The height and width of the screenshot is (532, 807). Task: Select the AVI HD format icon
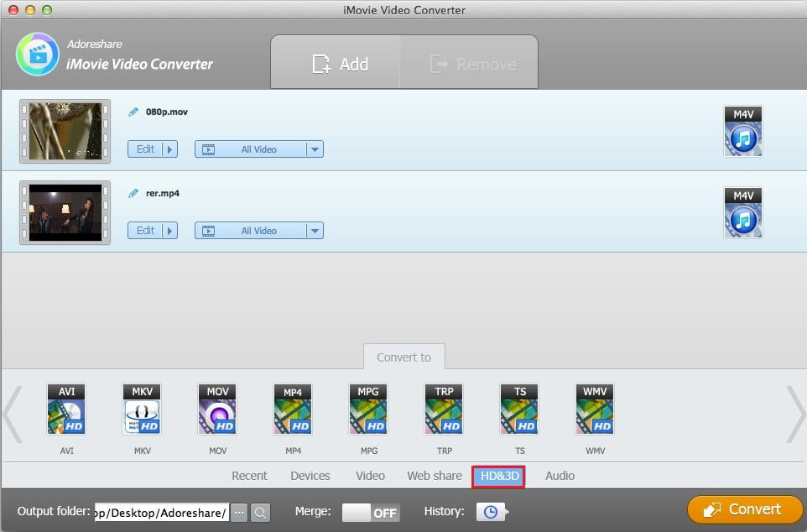click(66, 410)
